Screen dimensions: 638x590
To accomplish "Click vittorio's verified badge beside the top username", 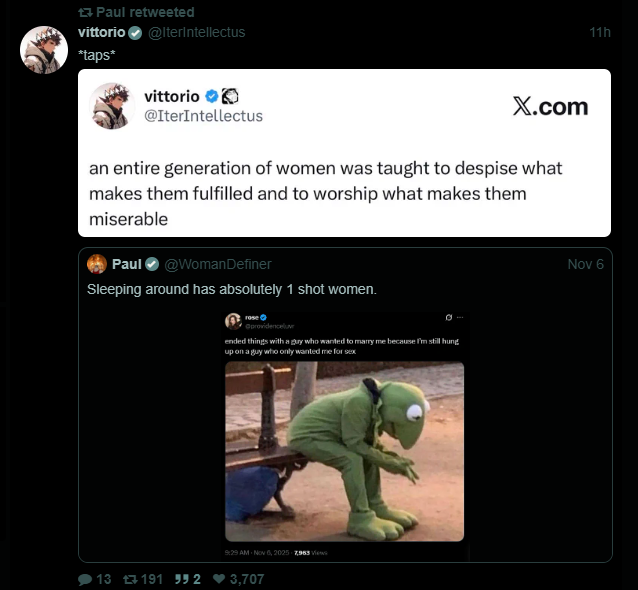I will click(135, 33).
